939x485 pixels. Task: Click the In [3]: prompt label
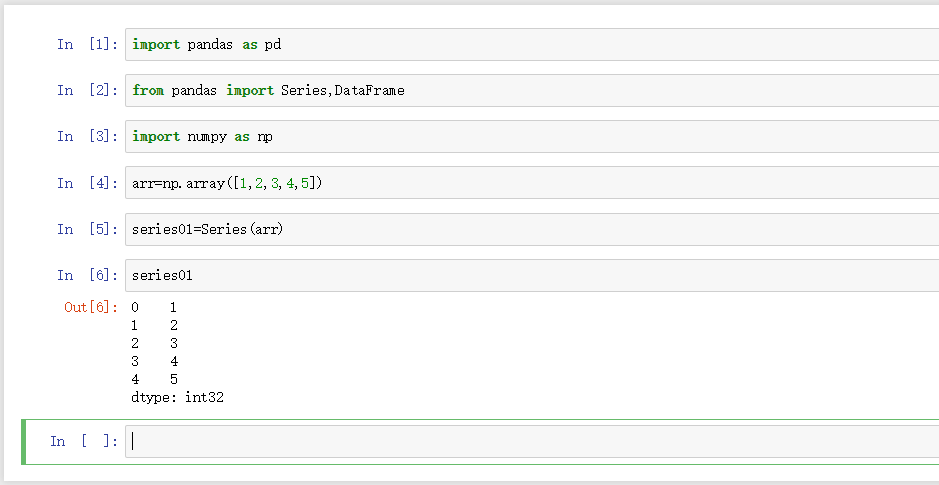(88, 137)
